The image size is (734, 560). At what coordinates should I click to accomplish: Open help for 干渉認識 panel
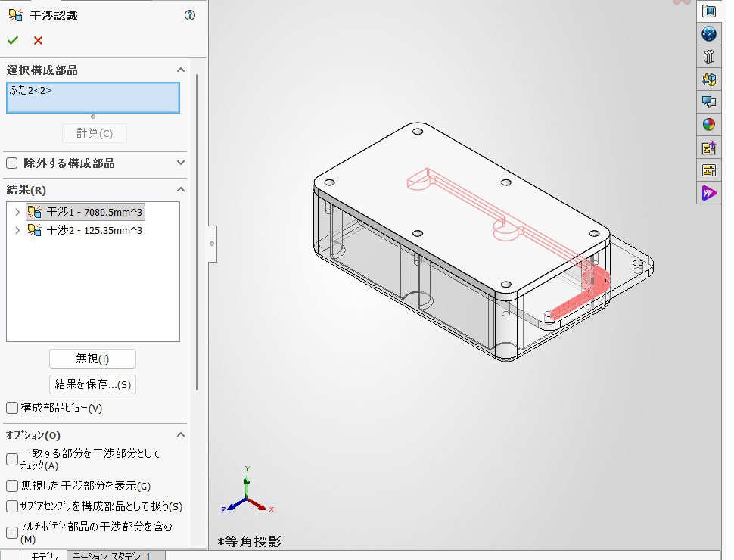pyautogui.click(x=190, y=15)
